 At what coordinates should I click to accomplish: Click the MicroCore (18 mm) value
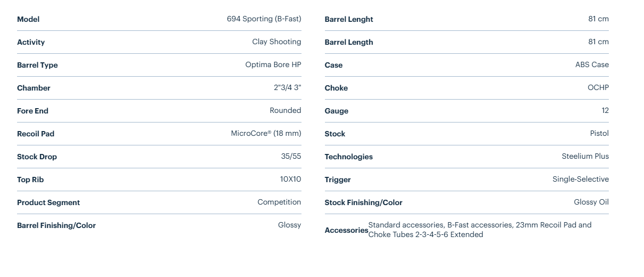tap(266, 133)
